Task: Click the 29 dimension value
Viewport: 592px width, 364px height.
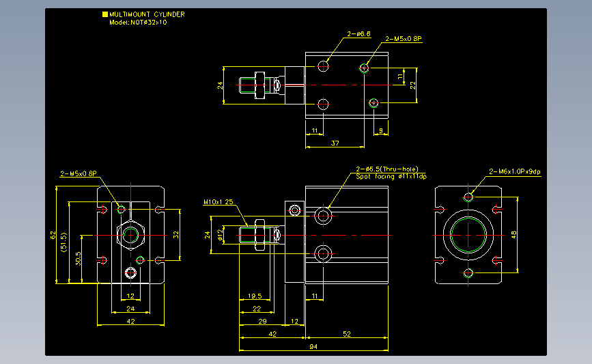Action: tap(262, 322)
